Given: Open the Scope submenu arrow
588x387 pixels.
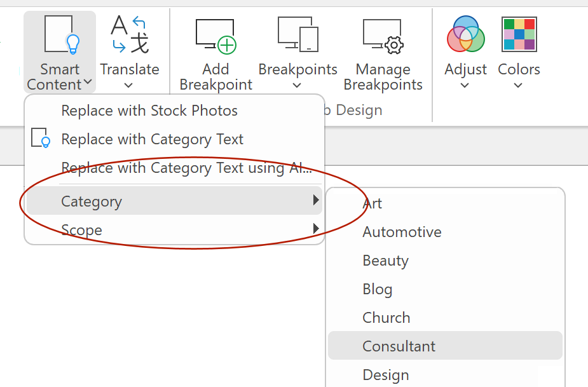Looking at the screenshot, I should 316,228.
